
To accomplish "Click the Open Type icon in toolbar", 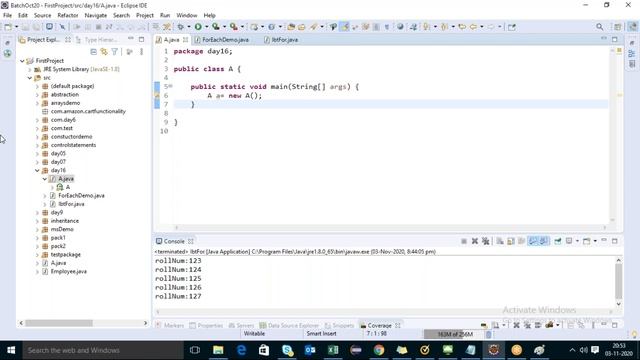I will click(290, 27).
